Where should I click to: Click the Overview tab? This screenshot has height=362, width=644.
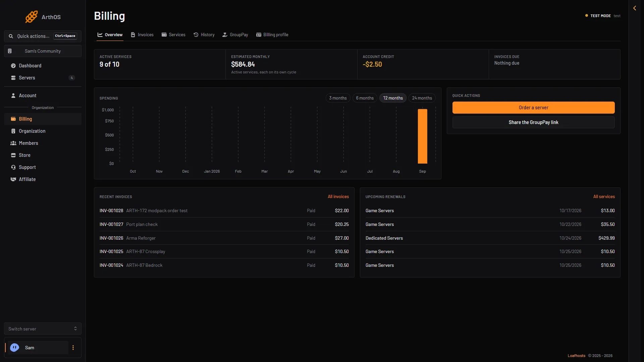click(x=110, y=35)
